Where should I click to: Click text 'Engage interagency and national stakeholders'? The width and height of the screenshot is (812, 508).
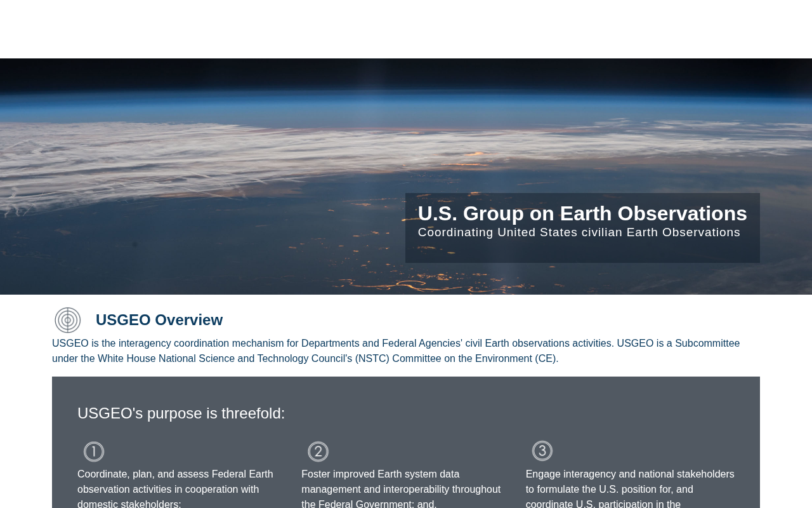630,474
